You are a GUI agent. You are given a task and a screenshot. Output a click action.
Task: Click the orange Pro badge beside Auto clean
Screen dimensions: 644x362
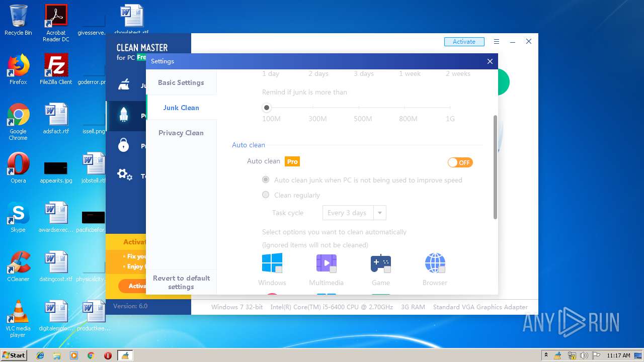[x=292, y=161]
